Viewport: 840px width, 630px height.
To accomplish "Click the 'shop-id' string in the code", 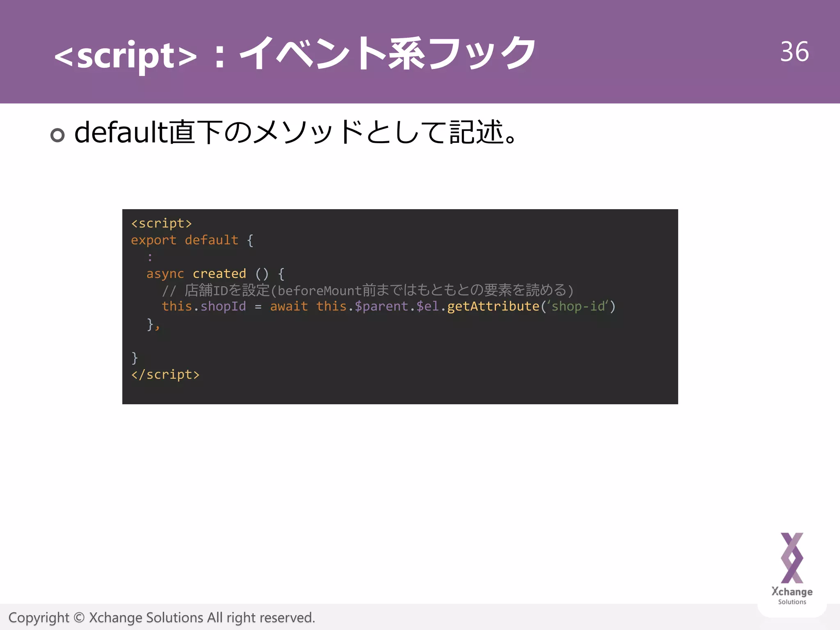I will click(x=577, y=306).
